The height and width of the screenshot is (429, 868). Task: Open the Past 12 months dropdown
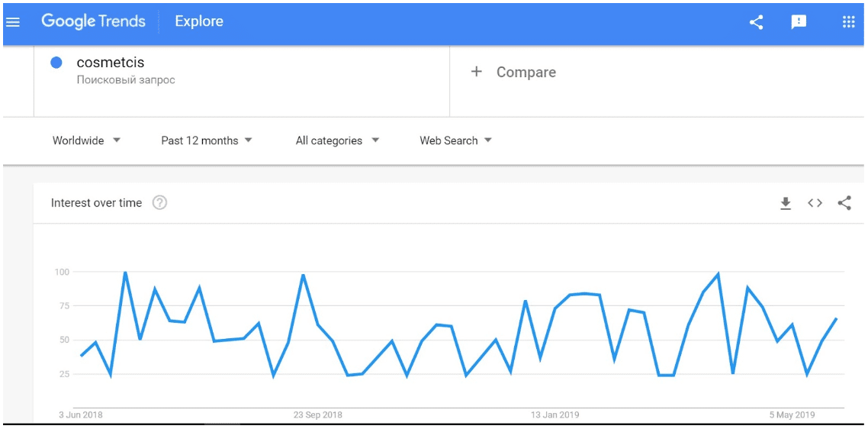tap(207, 140)
